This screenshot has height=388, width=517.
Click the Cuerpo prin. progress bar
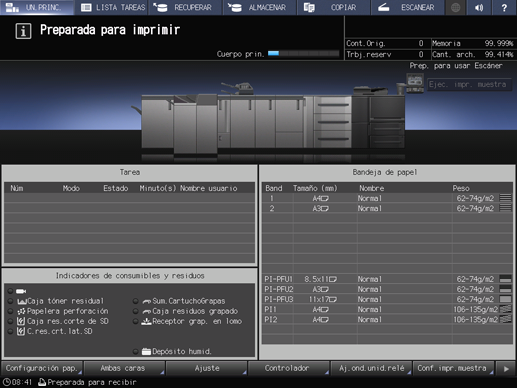(x=303, y=53)
